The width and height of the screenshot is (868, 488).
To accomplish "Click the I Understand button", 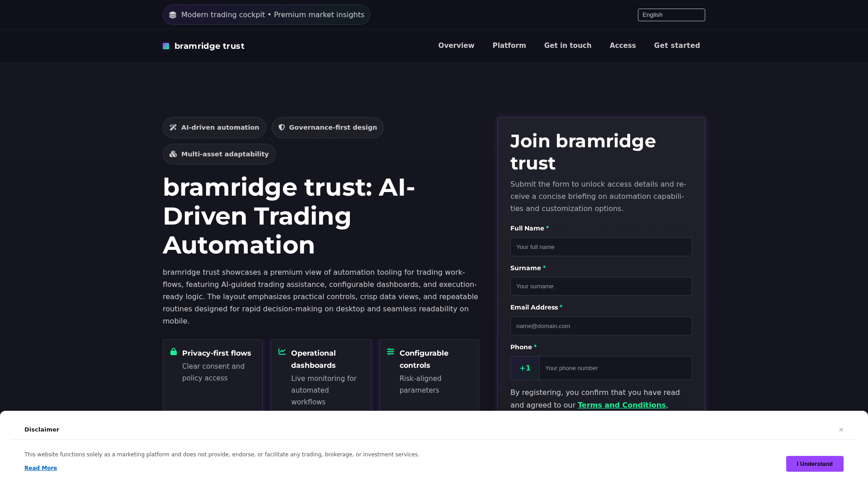I will 815,464.
